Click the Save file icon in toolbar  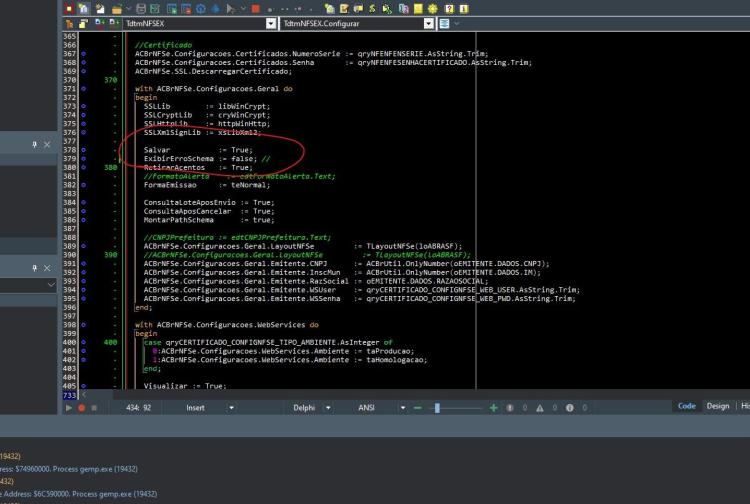tap(141, 9)
